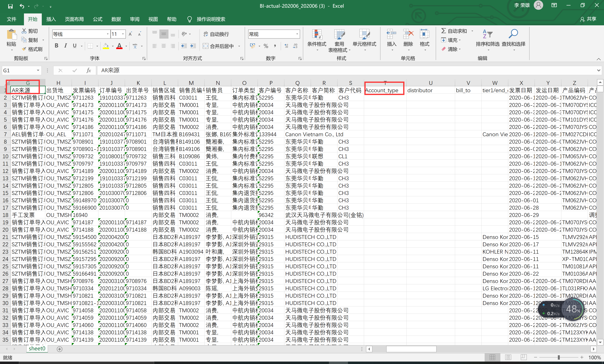Click the Cut scissors icon
The height and width of the screenshot is (364, 604).
(24, 31)
